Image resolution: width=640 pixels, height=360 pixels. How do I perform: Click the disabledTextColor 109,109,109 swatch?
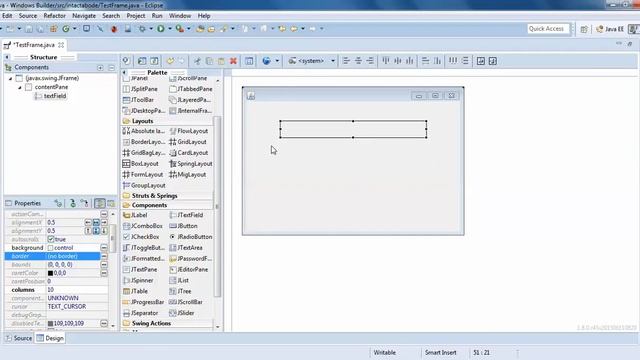[x=51, y=323]
